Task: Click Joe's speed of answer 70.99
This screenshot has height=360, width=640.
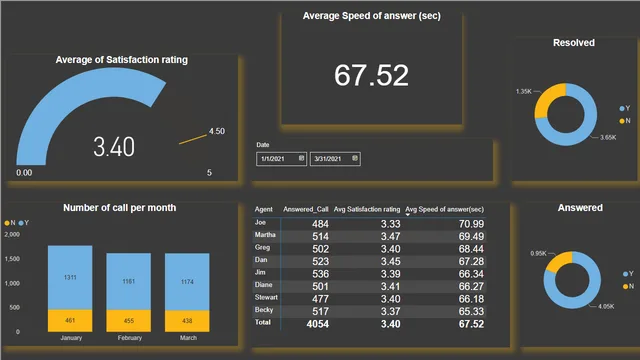Action: (471, 224)
